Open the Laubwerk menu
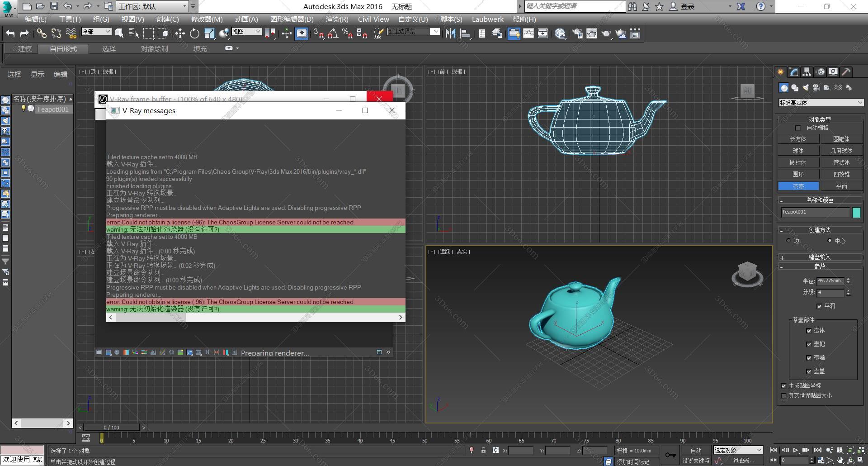The width and height of the screenshot is (868, 466). (x=488, y=19)
